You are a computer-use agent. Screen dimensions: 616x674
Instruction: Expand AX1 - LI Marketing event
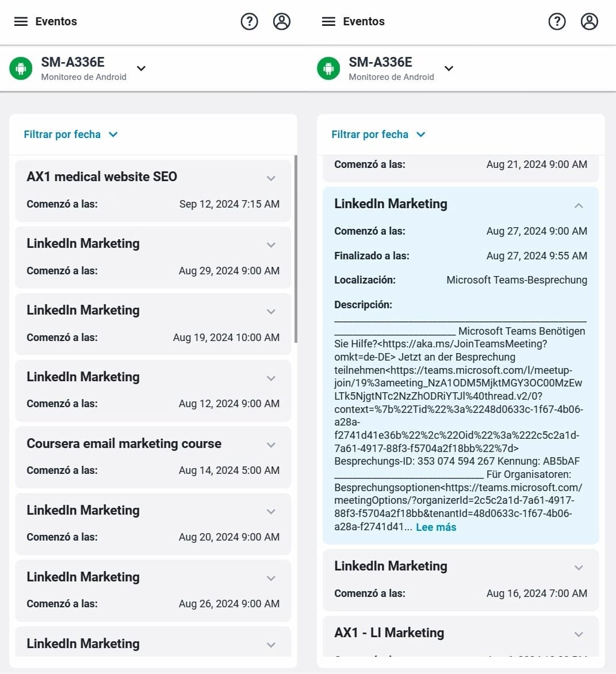pyautogui.click(x=579, y=634)
